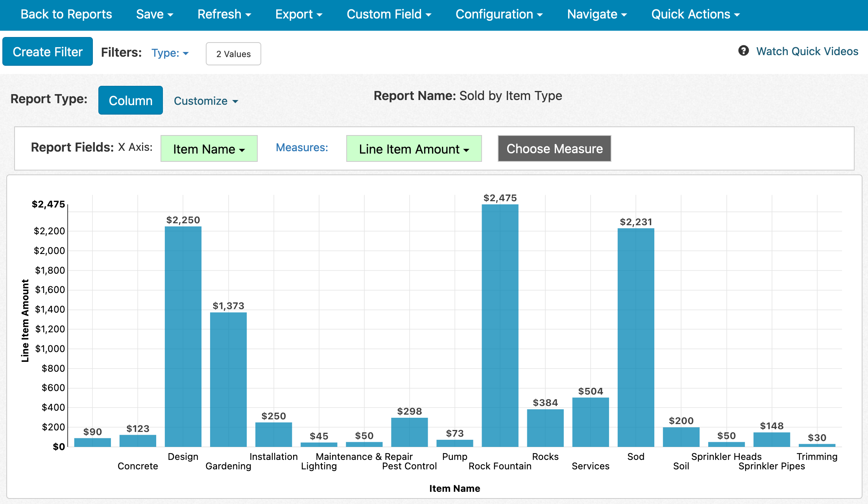Open Quick Actions menu
The width and height of the screenshot is (868, 504).
coord(695,14)
